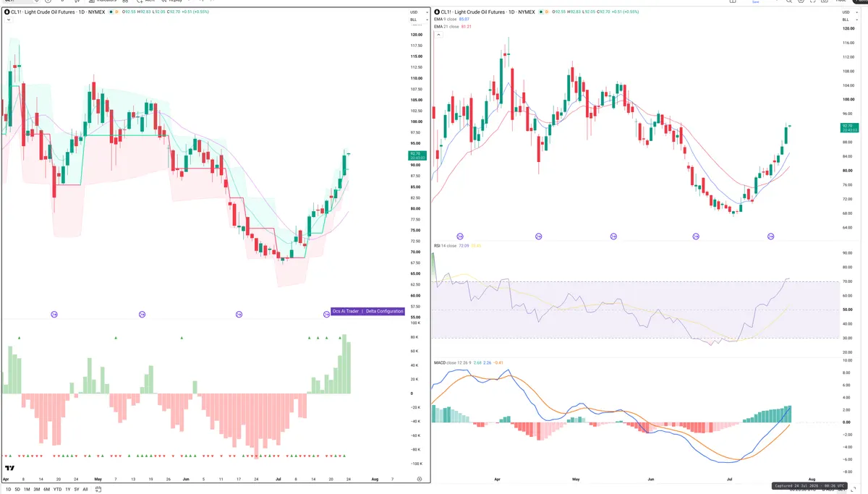Click the Jul label on the right time axis
868x494 pixels.
point(729,479)
